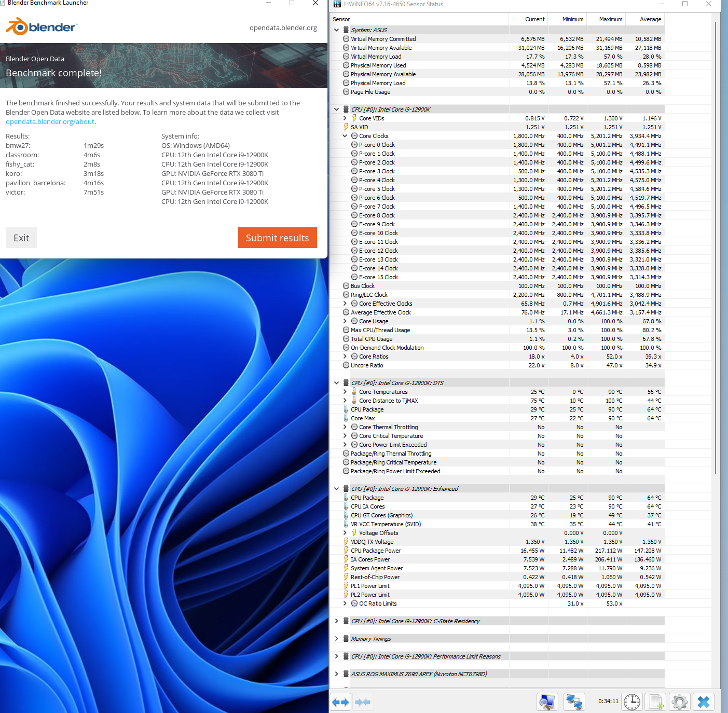This screenshot has width=728, height=713.
Task: Click the HWiNFO64 app icon in title bar
Action: tap(337, 4)
